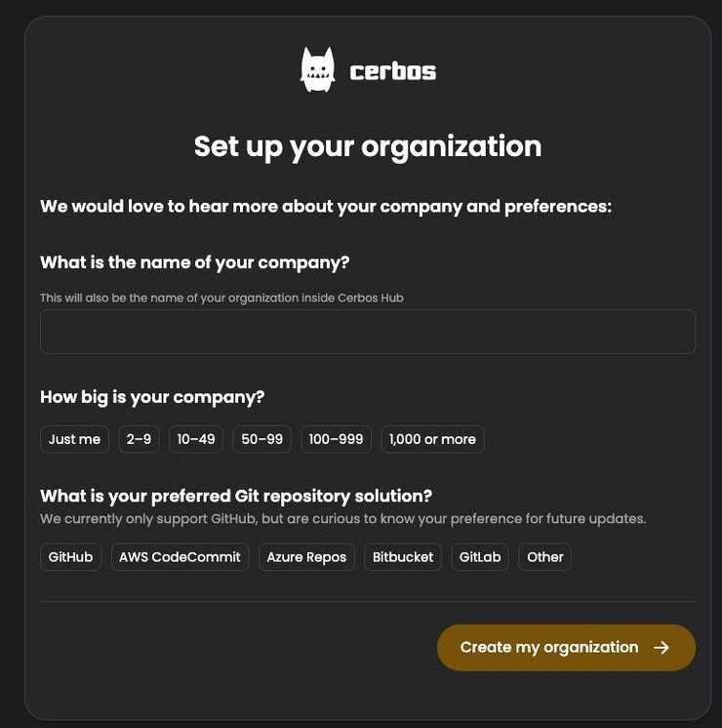Click the cerbos wordmark text logo
Screen dimensions: 722x728
pos(393,71)
